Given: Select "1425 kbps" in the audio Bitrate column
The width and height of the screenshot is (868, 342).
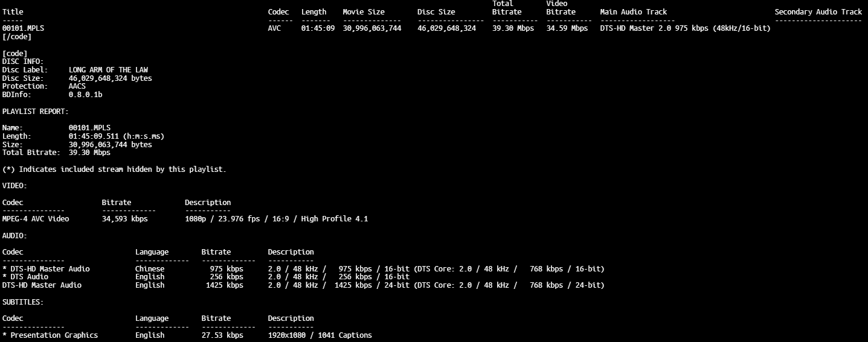Looking at the screenshot, I should pyautogui.click(x=224, y=285).
